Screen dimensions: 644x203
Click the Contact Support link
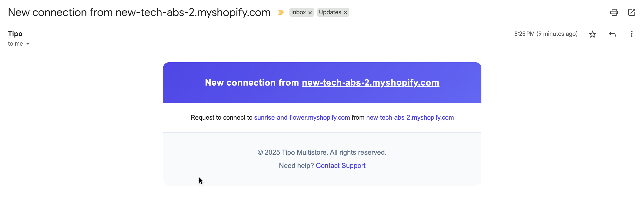tap(341, 165)
